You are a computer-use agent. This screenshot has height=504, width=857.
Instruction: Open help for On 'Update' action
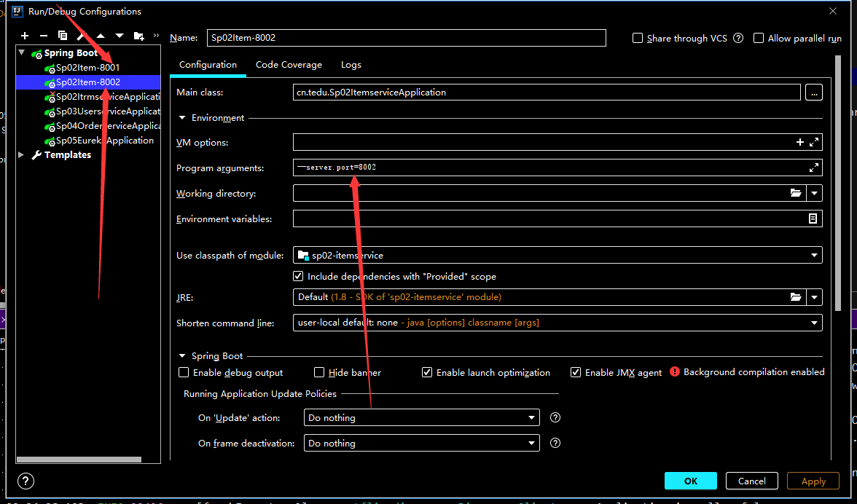pyautogui.click(x=555, y=418)
